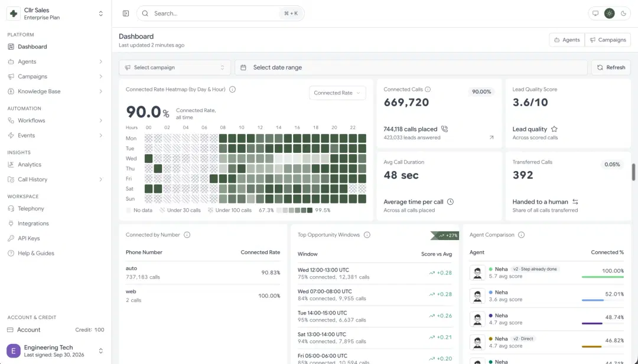Image resolution: width=638 pixels, height=364 pixels.
Task: Click the Analytics chart icon
Action: point(11,165)
